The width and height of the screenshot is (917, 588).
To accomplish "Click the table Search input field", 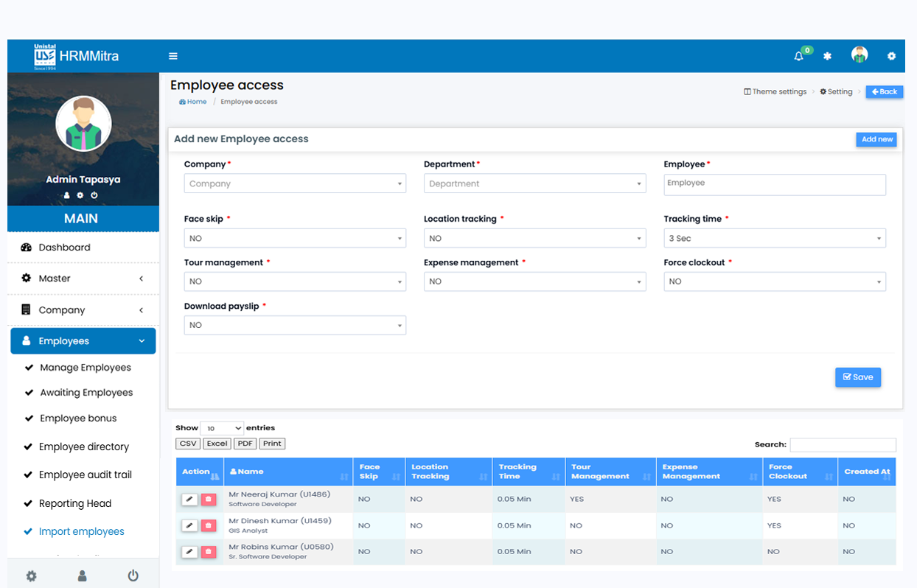I will [x=843, y=445].
